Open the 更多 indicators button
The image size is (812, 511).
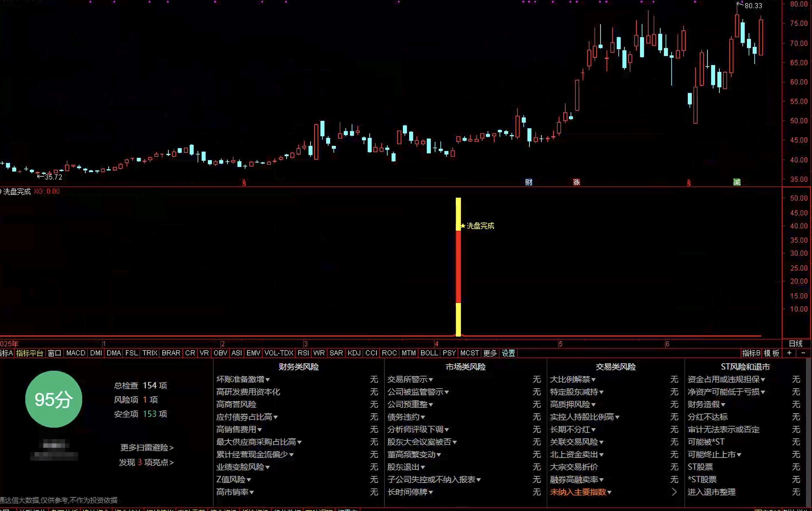click(x=490, y=353)
